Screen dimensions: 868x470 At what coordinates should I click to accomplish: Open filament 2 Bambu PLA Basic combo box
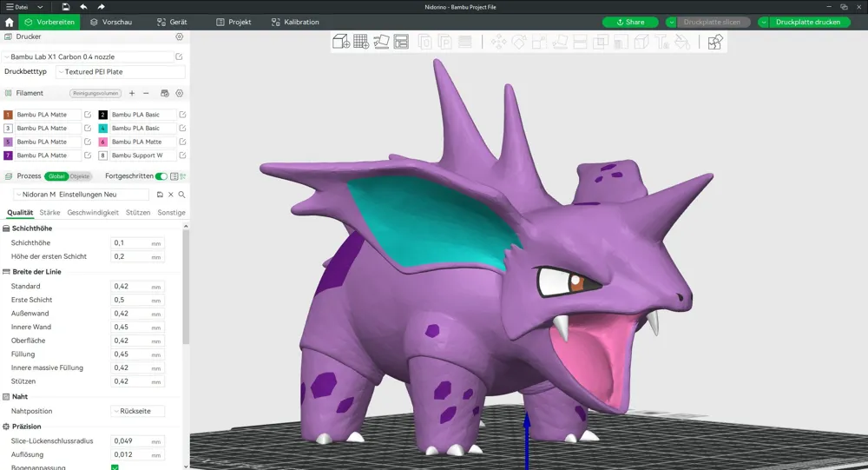point(143,115)
